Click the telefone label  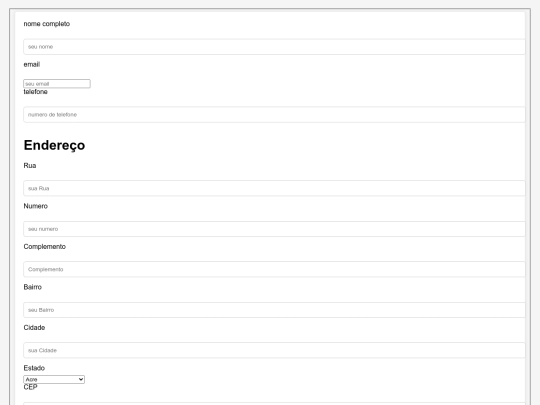35,92
